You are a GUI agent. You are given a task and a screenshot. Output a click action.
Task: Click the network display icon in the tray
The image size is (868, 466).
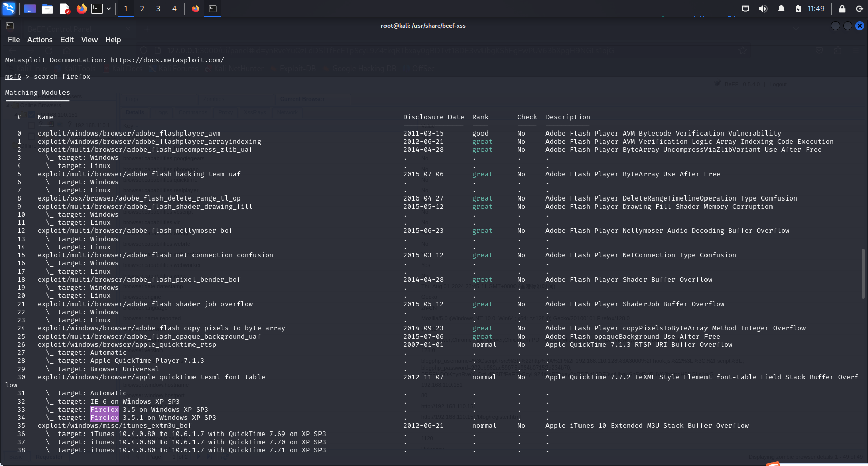[x=745, y=9]
